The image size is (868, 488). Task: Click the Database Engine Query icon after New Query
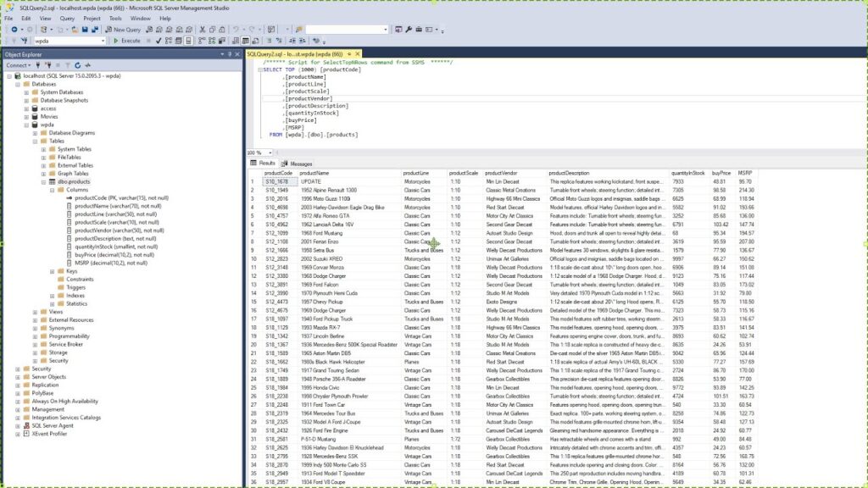pyautogui.click(x=149, y=30)
